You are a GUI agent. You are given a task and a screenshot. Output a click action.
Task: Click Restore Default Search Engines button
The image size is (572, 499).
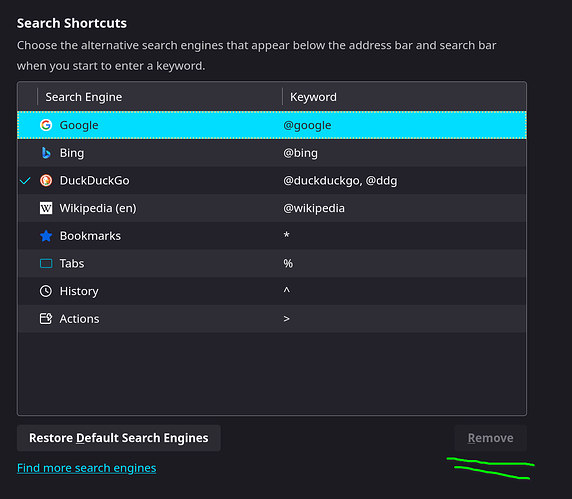pos(119,438)
